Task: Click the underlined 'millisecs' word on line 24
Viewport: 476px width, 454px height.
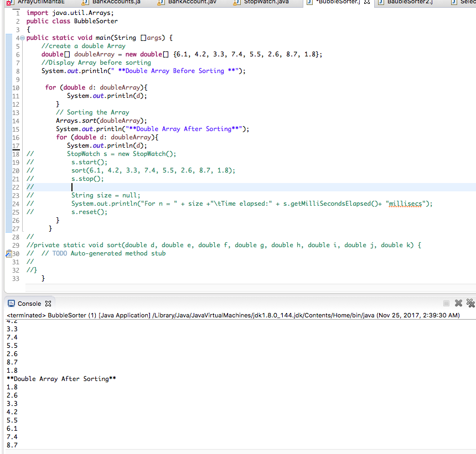Action: click(404, 203)
